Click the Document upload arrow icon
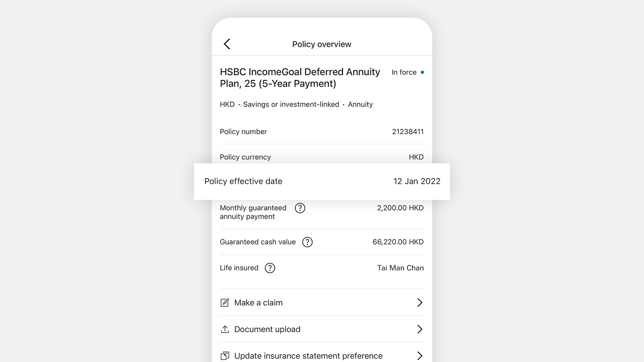 pyautogui.click(x=225, y=329)
